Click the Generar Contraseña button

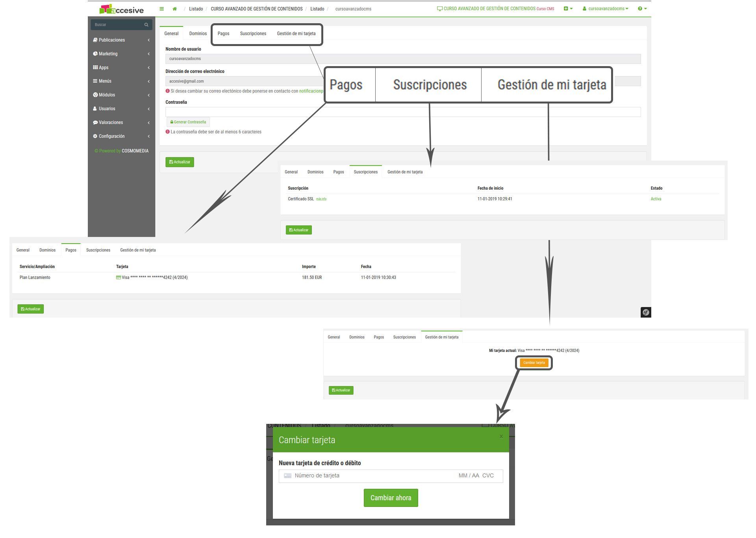click(x=188, y=122)
